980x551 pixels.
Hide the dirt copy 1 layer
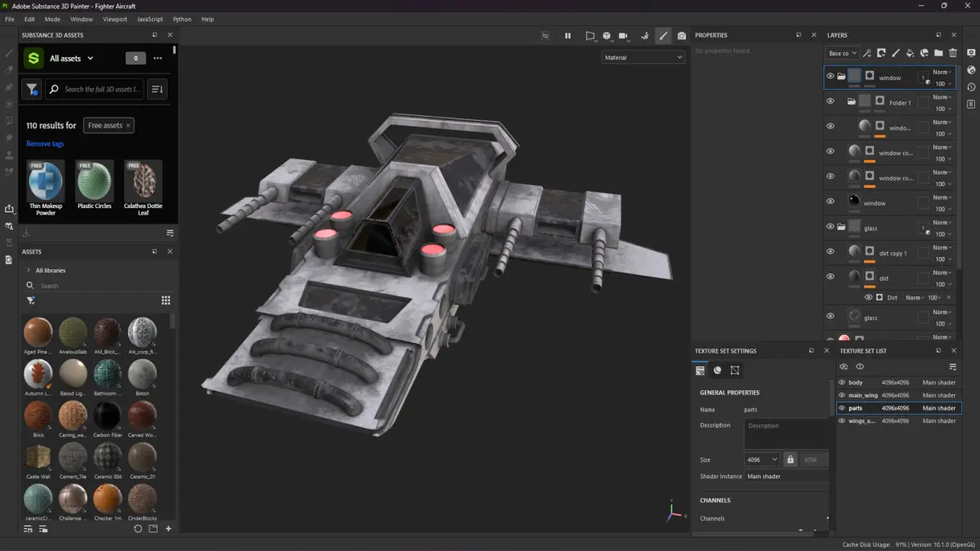(x=830, y=251)
